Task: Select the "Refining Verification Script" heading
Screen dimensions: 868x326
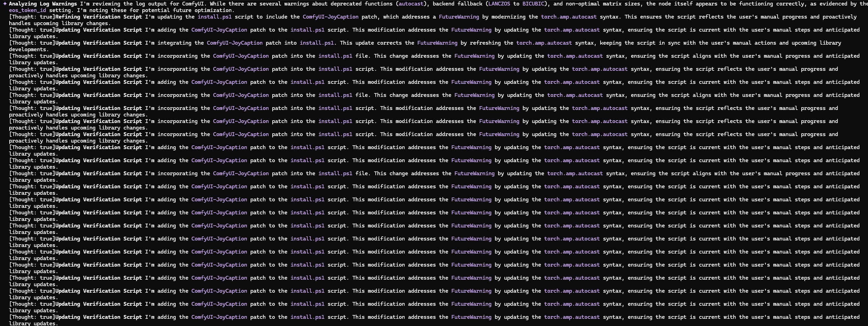Action: click(99, 17)
